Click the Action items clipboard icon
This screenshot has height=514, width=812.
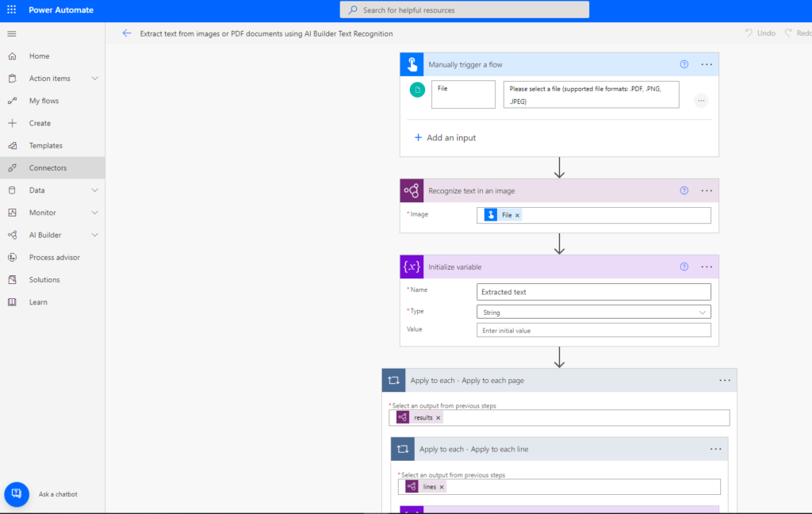pos(13,79)
